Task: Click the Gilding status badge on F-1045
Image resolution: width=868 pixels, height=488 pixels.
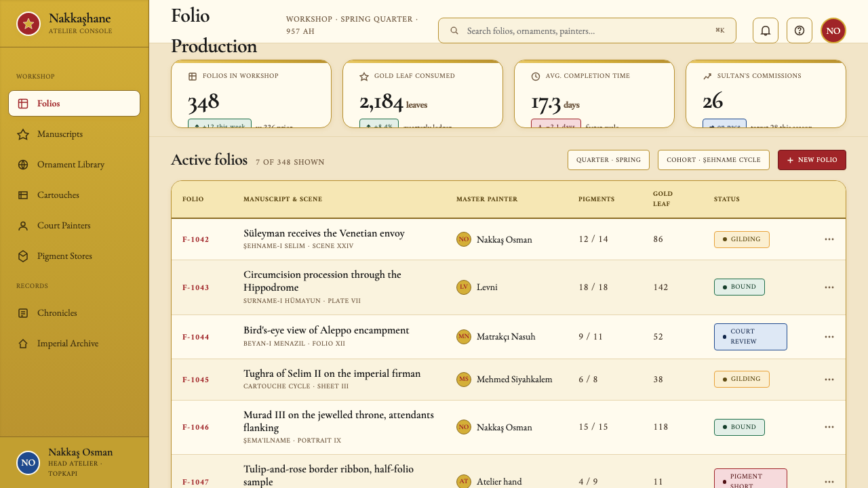Action: point(742,379)
